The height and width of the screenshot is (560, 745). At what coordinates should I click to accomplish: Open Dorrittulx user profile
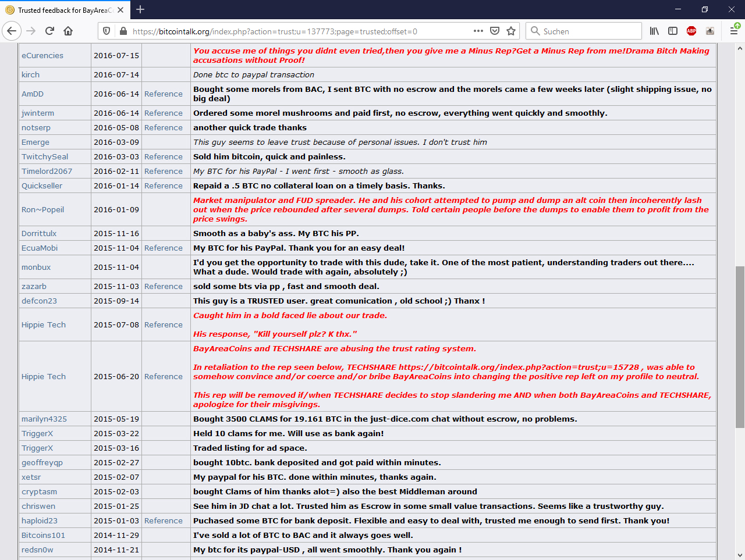(39, 233)
